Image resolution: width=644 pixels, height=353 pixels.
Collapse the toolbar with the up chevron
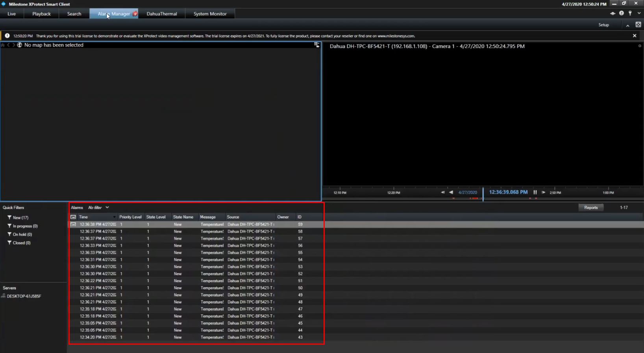627,25
